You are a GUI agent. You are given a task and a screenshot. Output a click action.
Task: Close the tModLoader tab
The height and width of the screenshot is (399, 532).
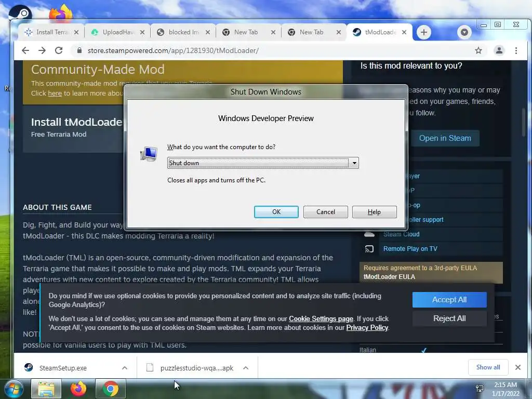pyautogui.click(x=404, y=32)
